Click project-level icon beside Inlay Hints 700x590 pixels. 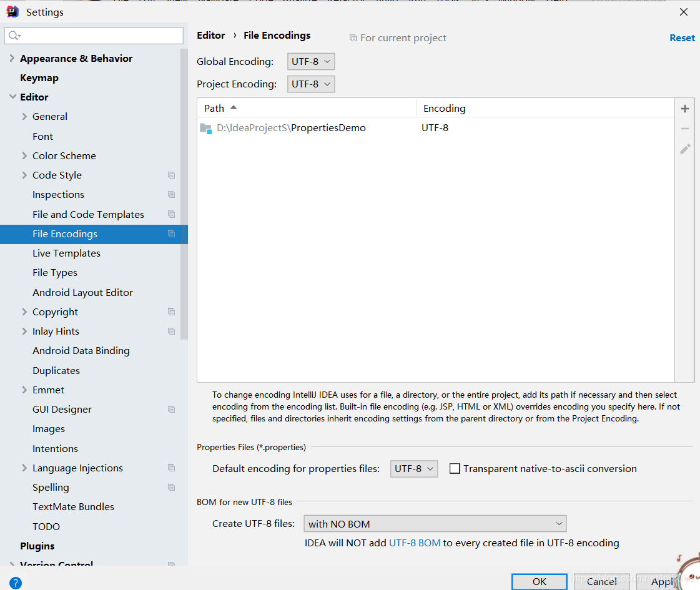pyautogui.click(x=172, y=331)
